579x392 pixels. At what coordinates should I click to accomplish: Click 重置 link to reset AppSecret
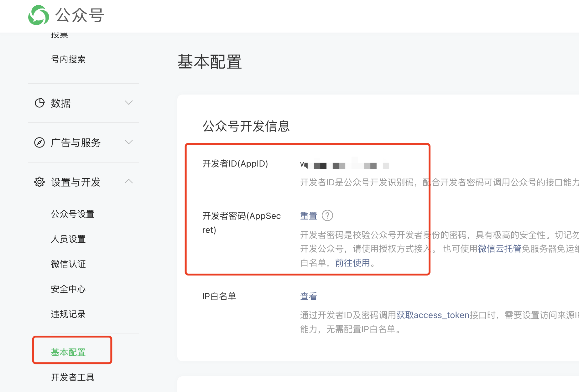coord(309,216)
